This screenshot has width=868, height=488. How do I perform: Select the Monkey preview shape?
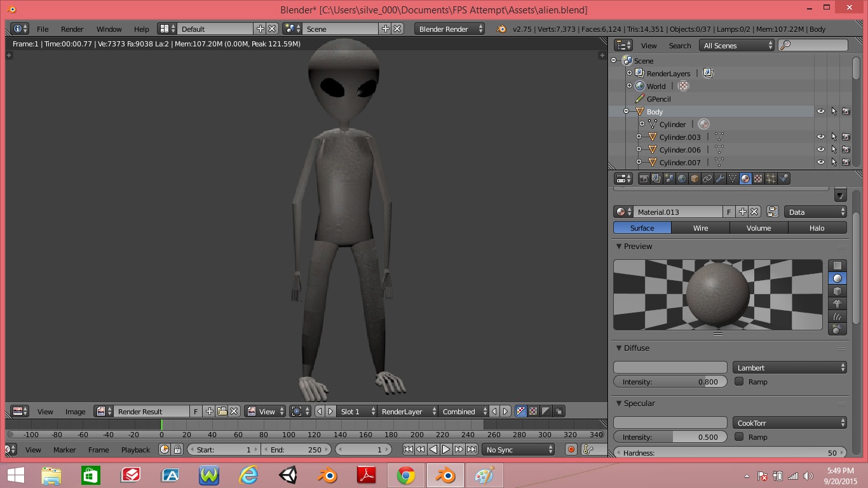[837, 304]
